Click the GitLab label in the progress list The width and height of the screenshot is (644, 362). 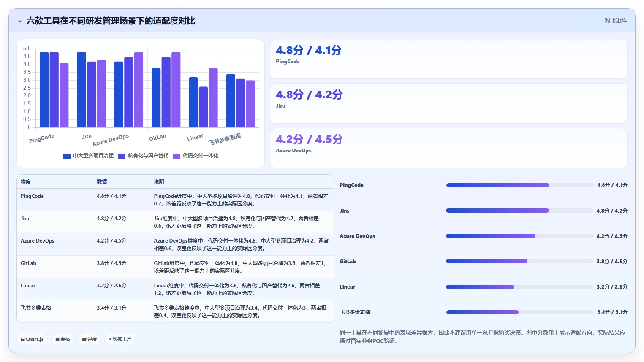[348, 262]
